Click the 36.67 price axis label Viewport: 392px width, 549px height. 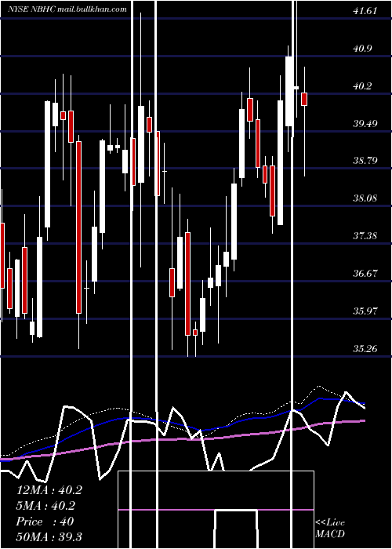pos(365,273)
